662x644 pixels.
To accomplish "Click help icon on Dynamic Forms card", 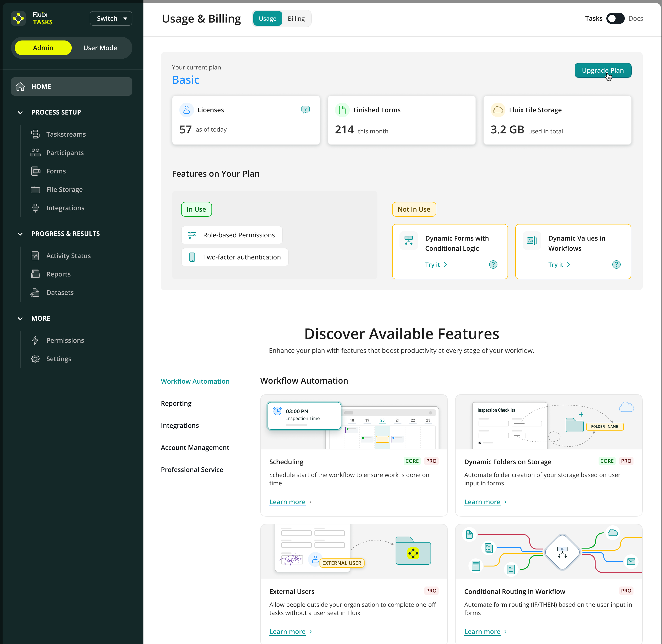I will click(493, 264).
